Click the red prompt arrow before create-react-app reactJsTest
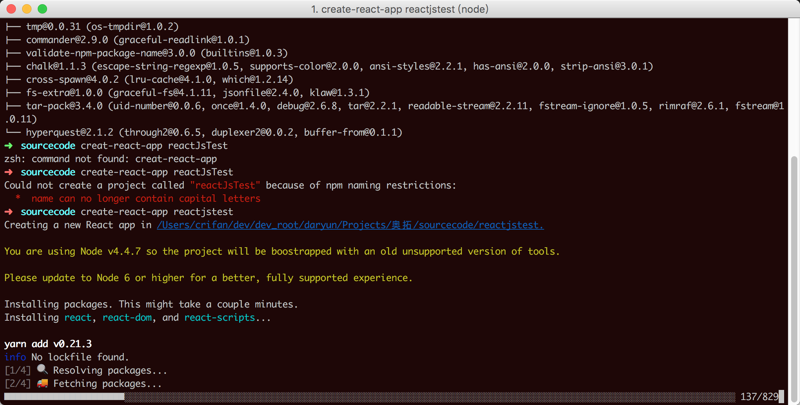The height and width of the screenshot is (405, 800). (x=9, y=172)
